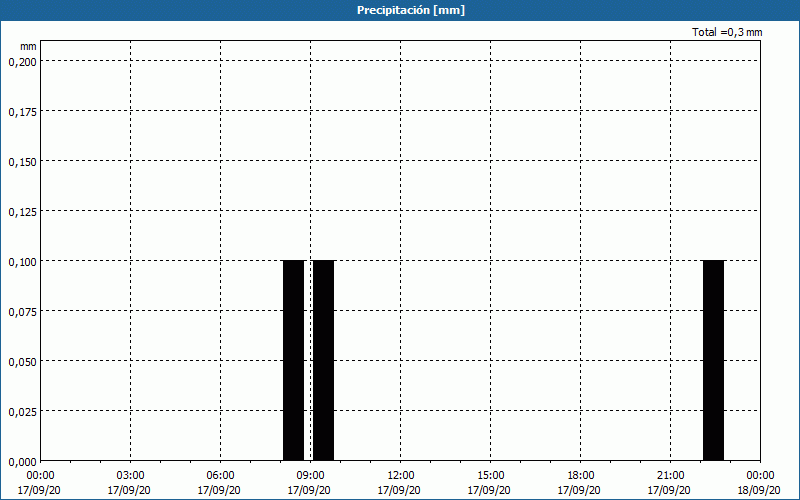Screen dimensions: 800x500
Task: Click the 03:00 time axis label
Action: tap(131, 476)
